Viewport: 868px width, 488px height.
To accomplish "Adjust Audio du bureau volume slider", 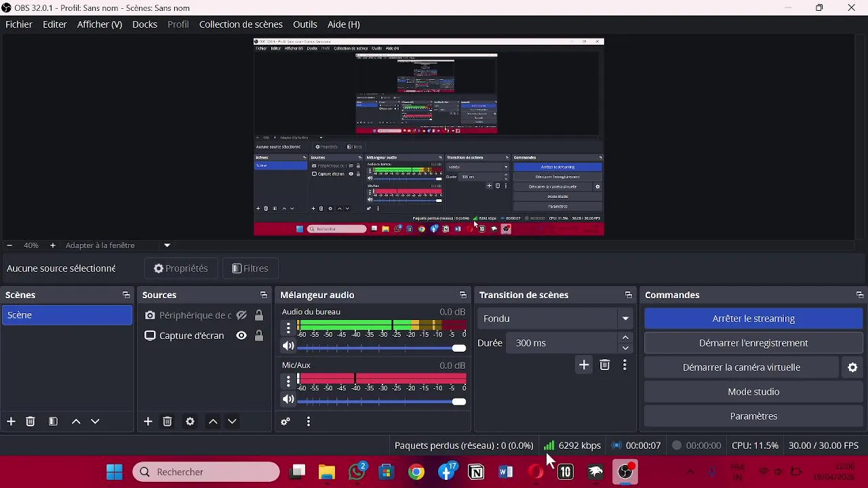I will (x=382, y=348).
